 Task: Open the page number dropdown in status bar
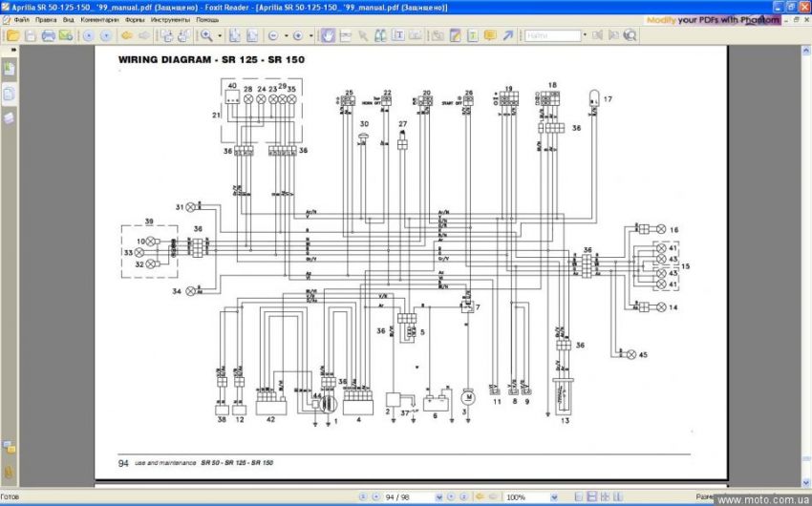coord(439,497)
